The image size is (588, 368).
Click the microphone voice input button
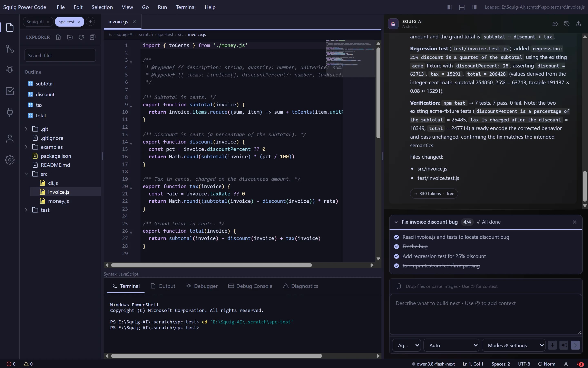pyautogui.click(x=552, y=345)
